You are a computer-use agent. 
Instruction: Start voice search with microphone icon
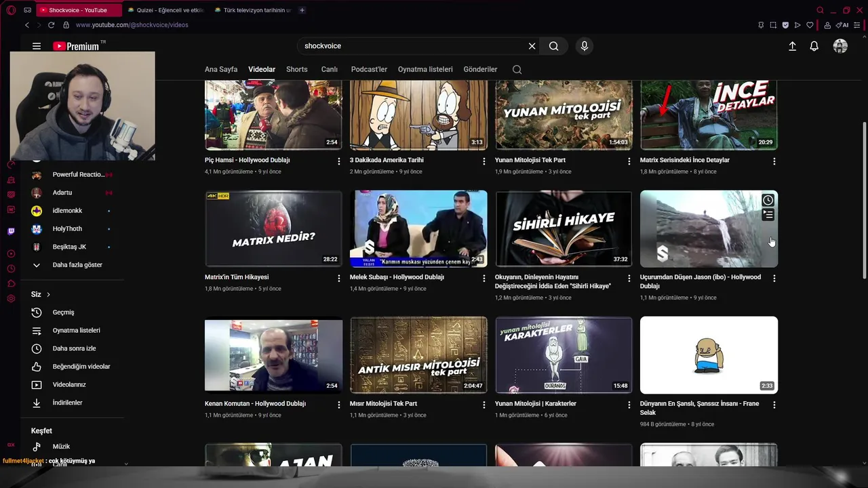tap(584, 46)
